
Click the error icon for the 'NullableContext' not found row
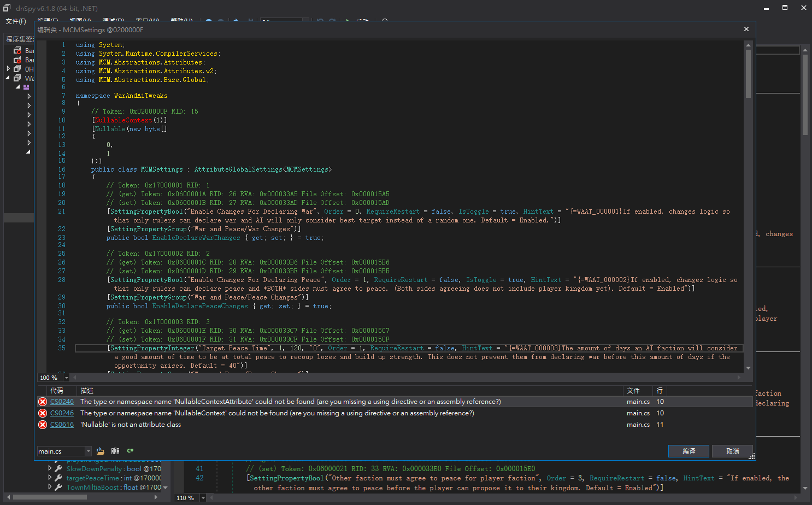tap(43, 413)
